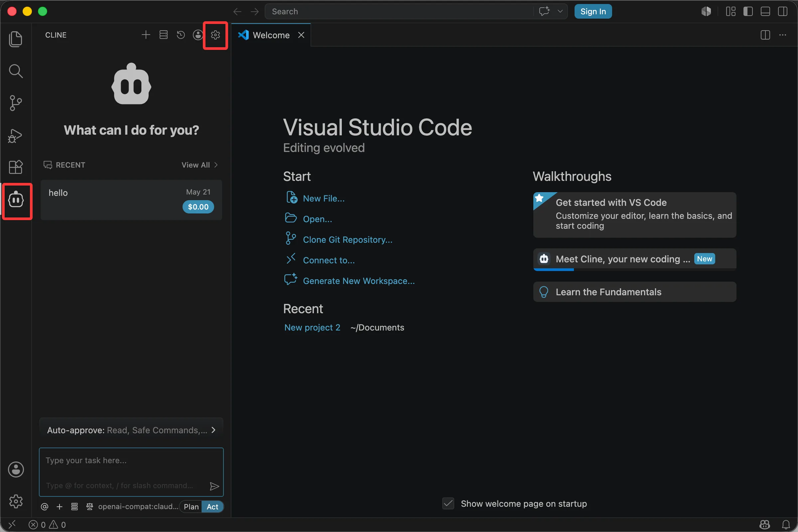Add files with plus icon below input
Viewport: 798px width, 532px height.
60,506
